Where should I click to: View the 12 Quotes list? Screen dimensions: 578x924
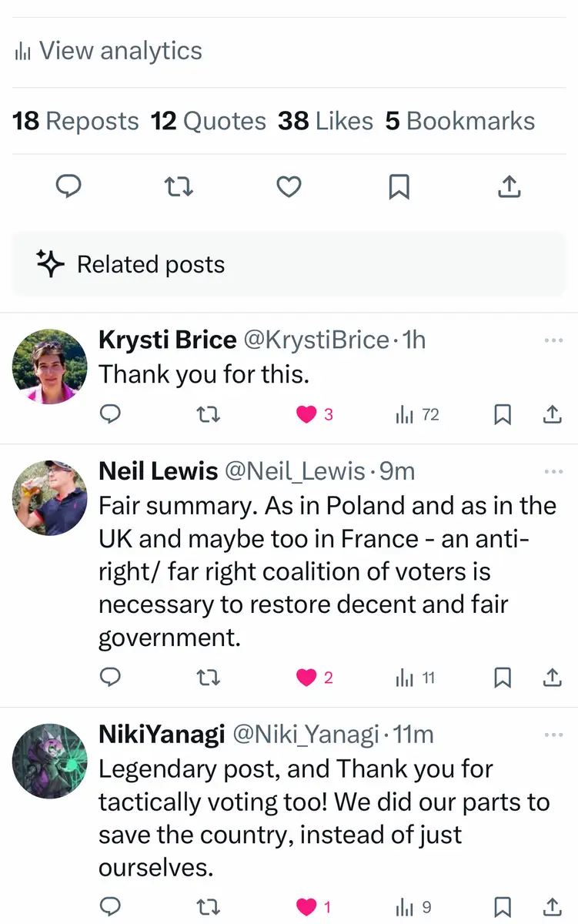click(208, 121)
